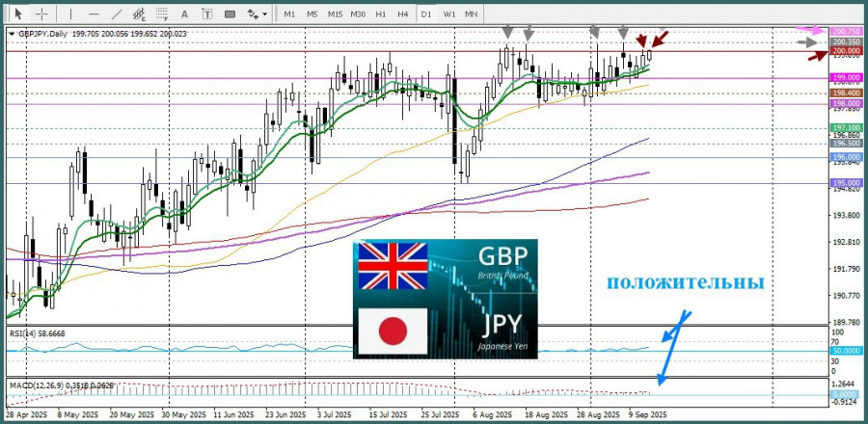Pick the vertical line drawing tool
The height and width of the screenshot is (424, 868).
pos(71,14)
